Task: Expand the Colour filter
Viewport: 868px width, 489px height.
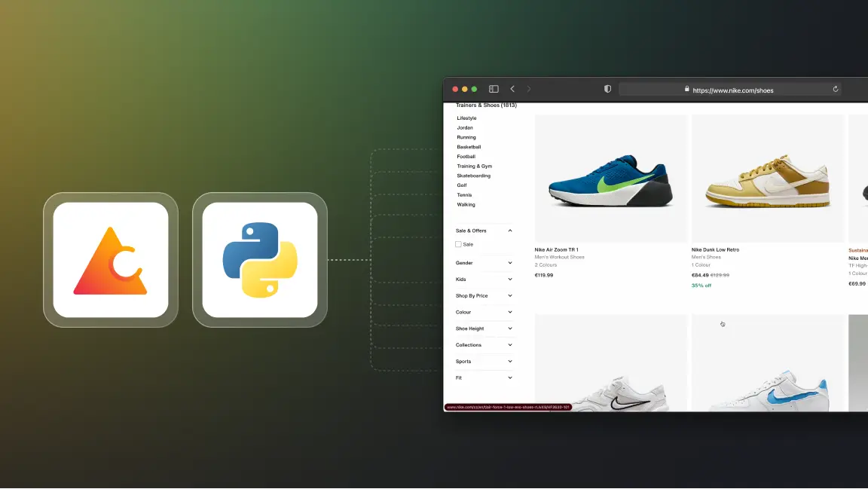Action: point(510,312)
